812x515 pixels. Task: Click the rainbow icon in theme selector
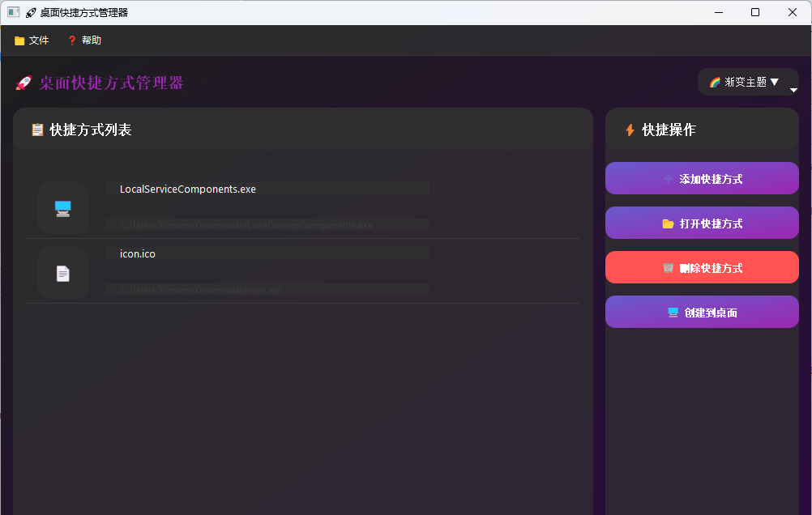715,83
